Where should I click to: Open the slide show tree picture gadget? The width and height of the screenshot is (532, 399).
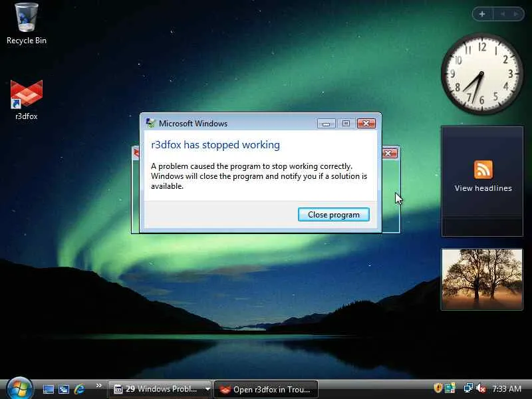(x=481, y=279)
